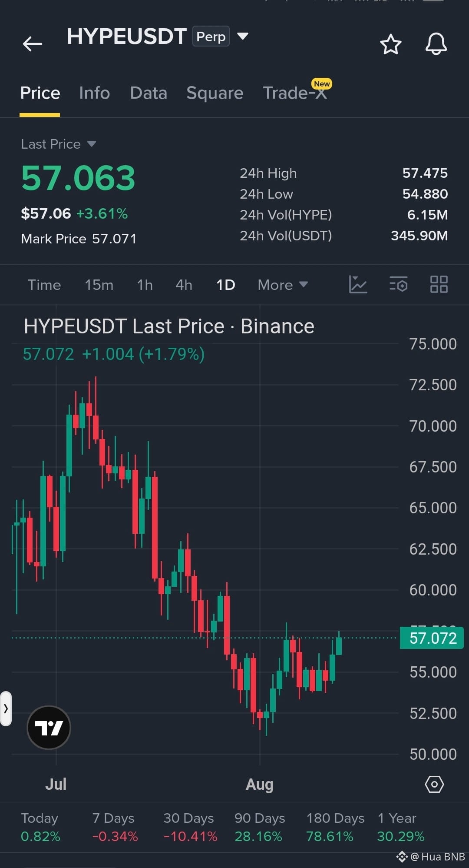Tap the large 57.063 last price
The image size is (469, 868).
pyautogui.click(x=78, y=178)
